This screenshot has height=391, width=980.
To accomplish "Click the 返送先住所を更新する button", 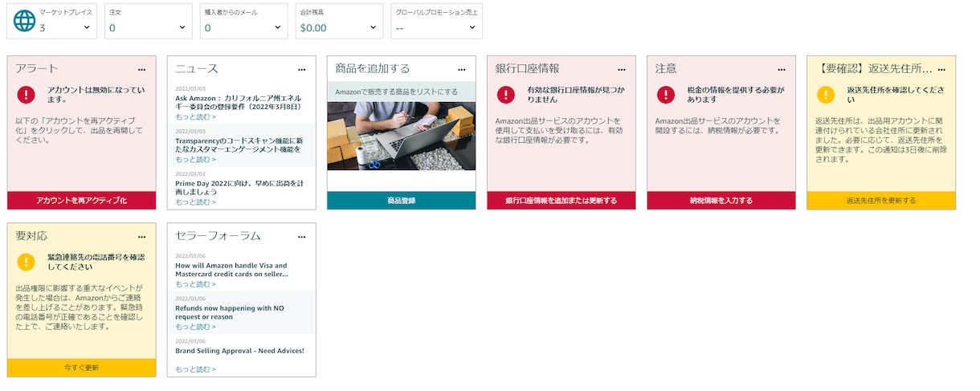I will [881, 201].
